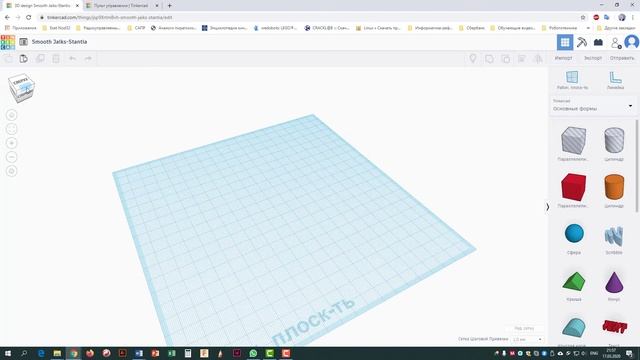Open Word from the taskbar
This screenshot has width=640, height=360.
coord(139,353)
